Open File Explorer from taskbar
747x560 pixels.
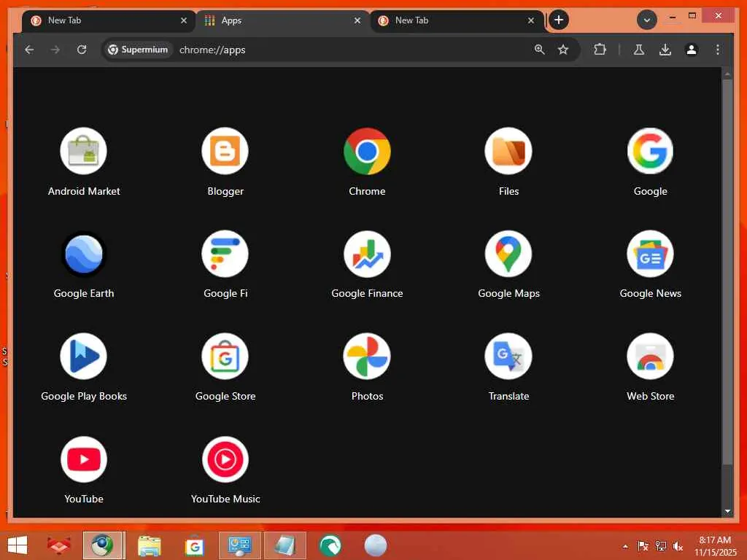point(149,545)
